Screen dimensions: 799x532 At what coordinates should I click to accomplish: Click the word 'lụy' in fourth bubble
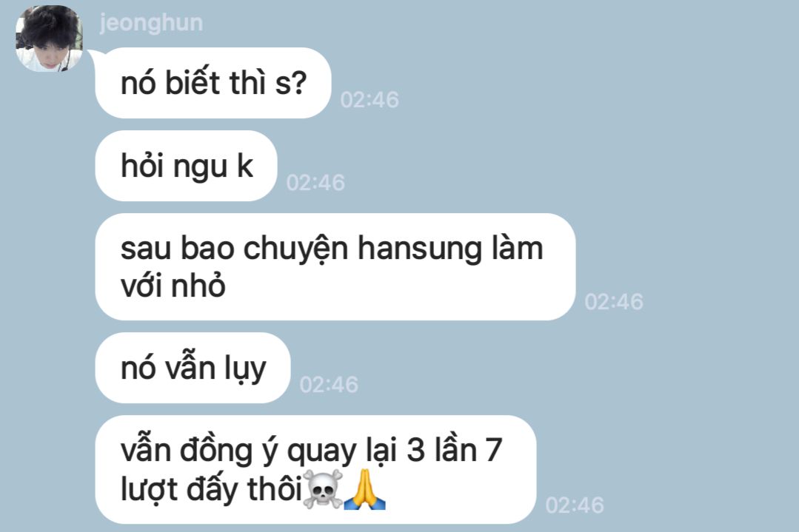(245, 368)
